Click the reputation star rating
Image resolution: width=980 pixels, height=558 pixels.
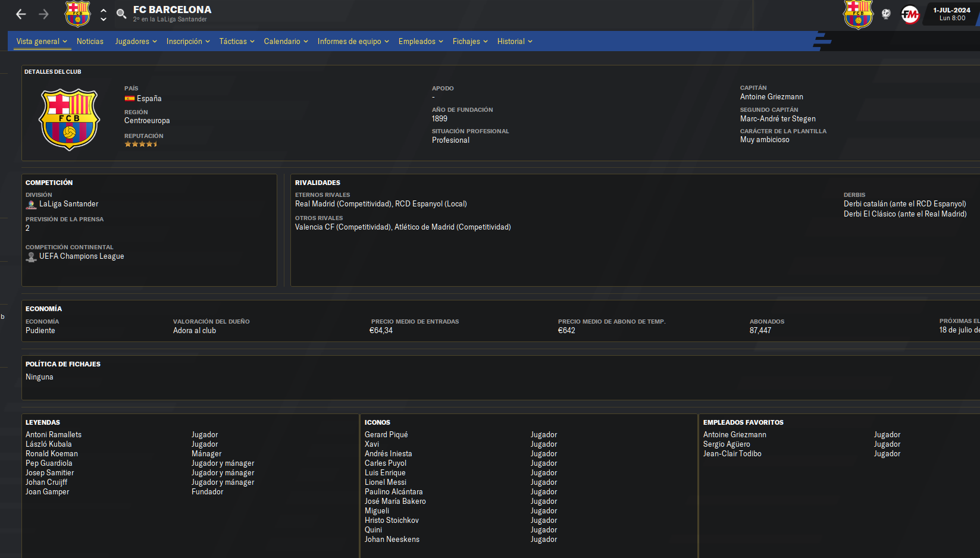[141, 144]
